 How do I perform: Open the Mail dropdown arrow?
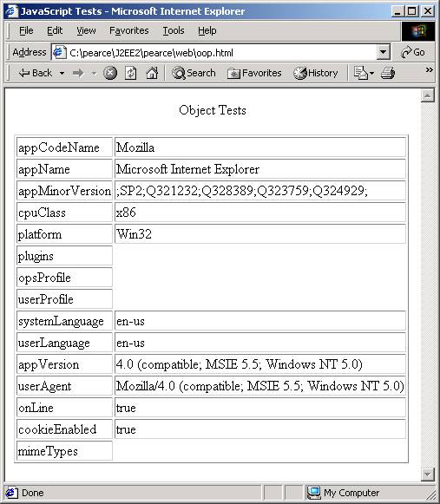click(371, 74)
